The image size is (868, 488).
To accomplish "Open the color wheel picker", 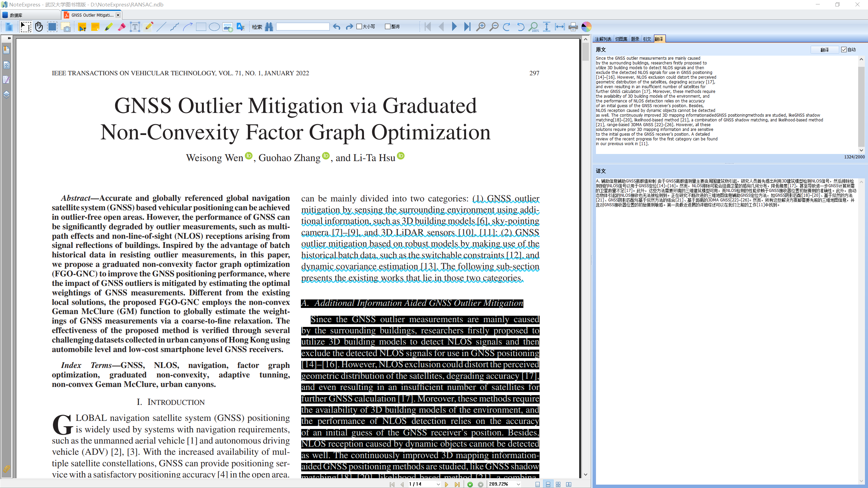I will click(x=586, y=27).
